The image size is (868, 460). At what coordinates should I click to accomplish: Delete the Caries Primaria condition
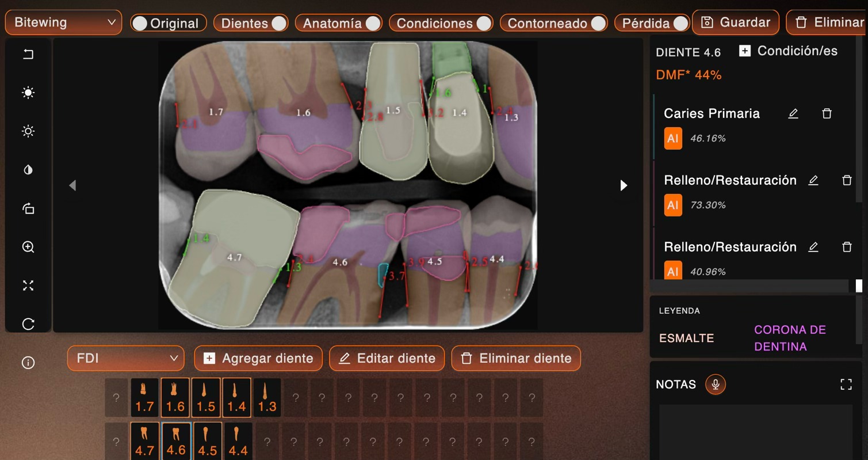pos(827,113)
